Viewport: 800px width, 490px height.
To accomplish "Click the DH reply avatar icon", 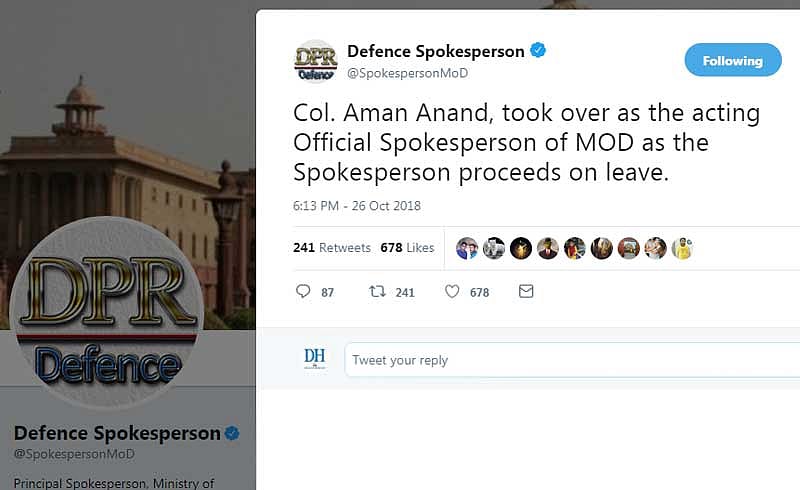I will tap(315, 359).
